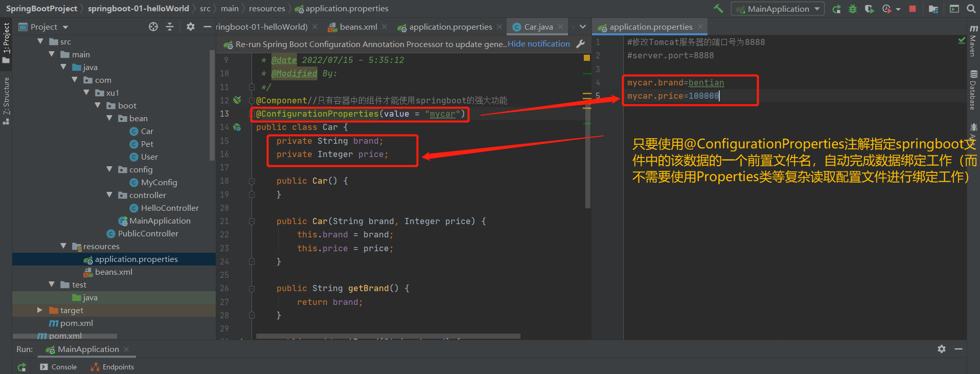The height and width of the screenshot is (374, 980).
Task: Click the Spring bean gutter icon on line 12
Action: [237, 100]
